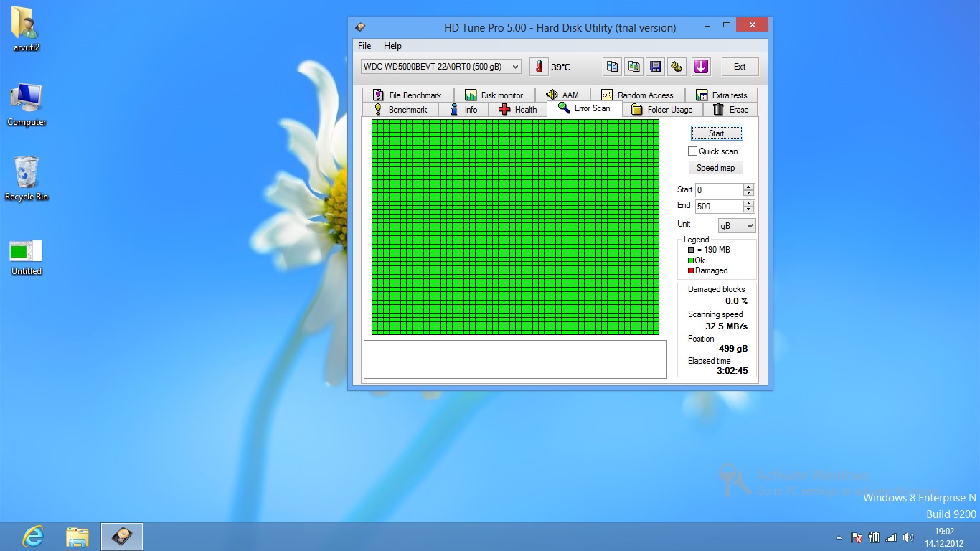Viewport: 980px width, 551px height.
Task: Click the Start value field
Action: (x=720, y=190)
